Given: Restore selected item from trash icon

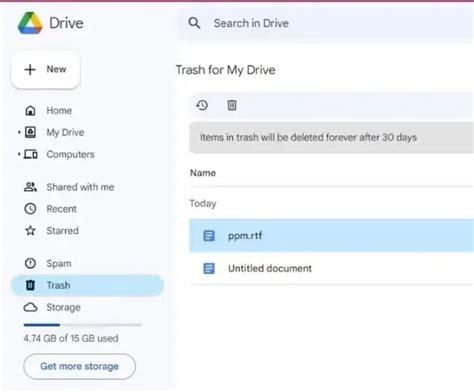Looking at the screenshot, I should (202, 105).
